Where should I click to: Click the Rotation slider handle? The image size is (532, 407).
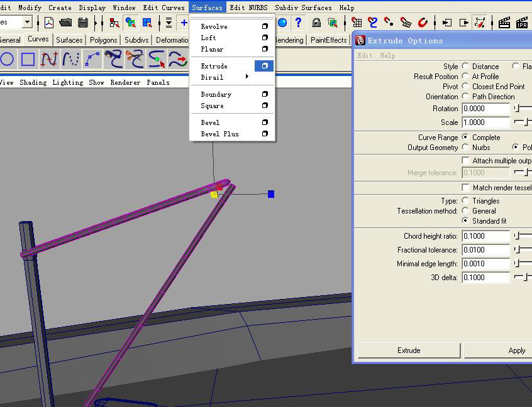pyautogui.click(x=517, y=109)
